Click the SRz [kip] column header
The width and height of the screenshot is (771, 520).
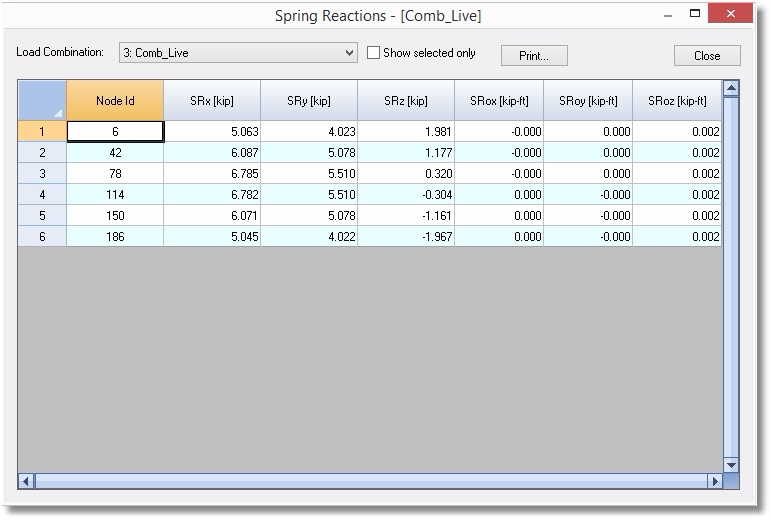[x=406, y=100]
